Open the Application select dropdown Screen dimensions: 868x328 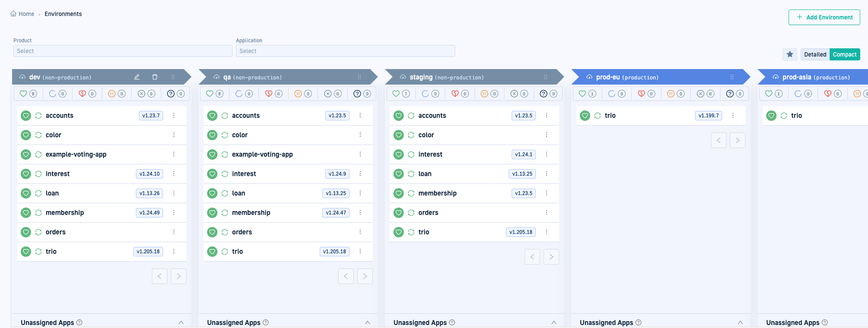point(345,51)
